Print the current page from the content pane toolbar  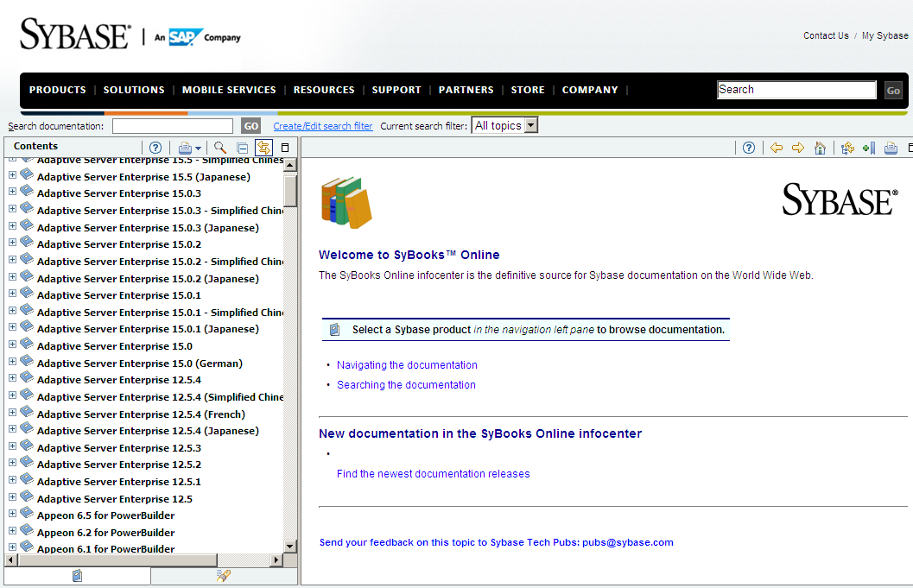point(891,148)
